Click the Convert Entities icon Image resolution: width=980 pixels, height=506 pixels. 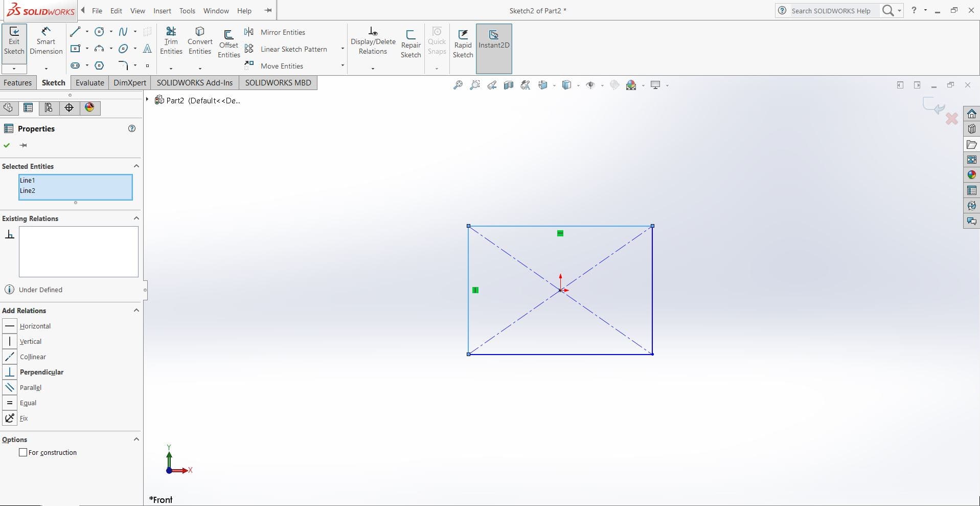click(x=200, y=41)
